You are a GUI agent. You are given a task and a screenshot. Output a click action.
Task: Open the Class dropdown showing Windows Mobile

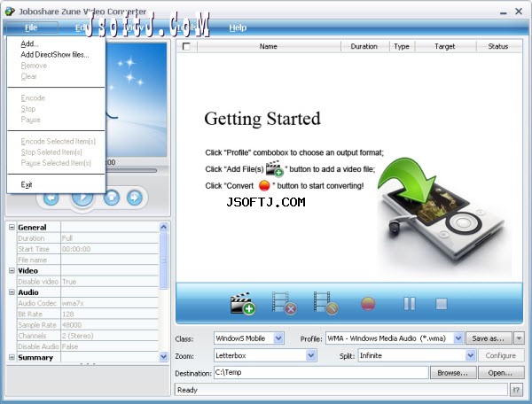278,338
